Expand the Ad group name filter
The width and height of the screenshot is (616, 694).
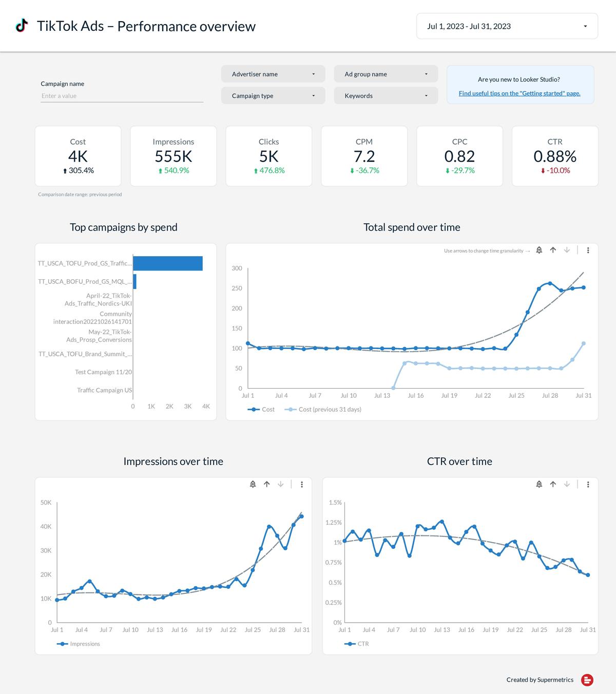pos(386,74)
